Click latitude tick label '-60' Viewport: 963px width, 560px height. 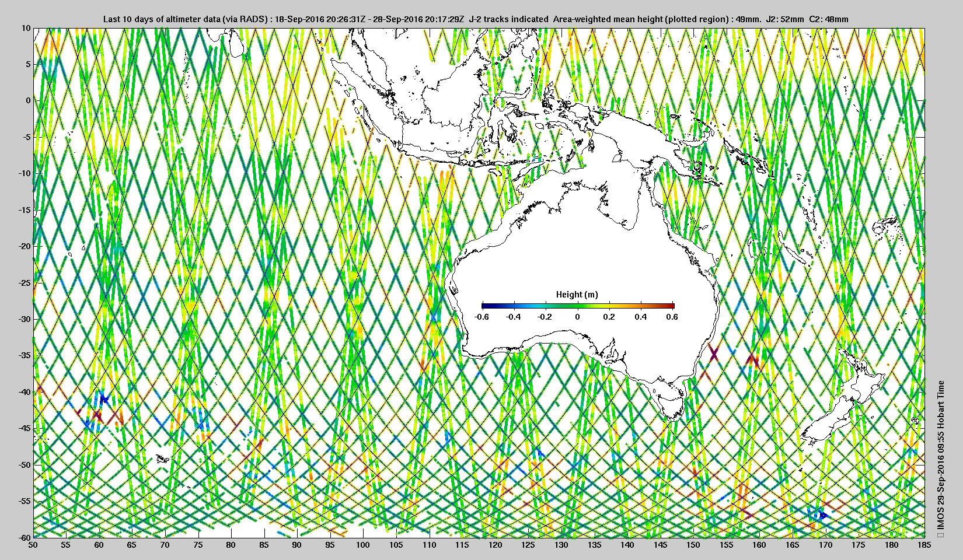tap(24, 537)
